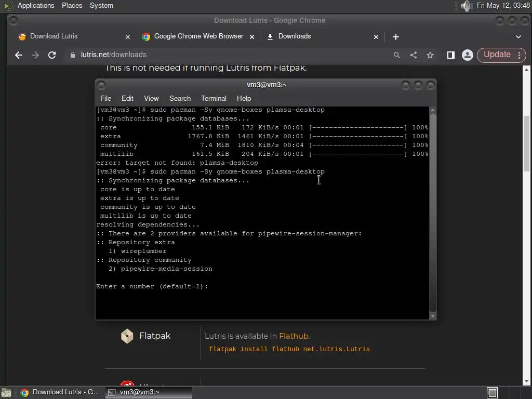
Task: Open Chrome page search magnifier icon
Action: click(x=396, y=55)
